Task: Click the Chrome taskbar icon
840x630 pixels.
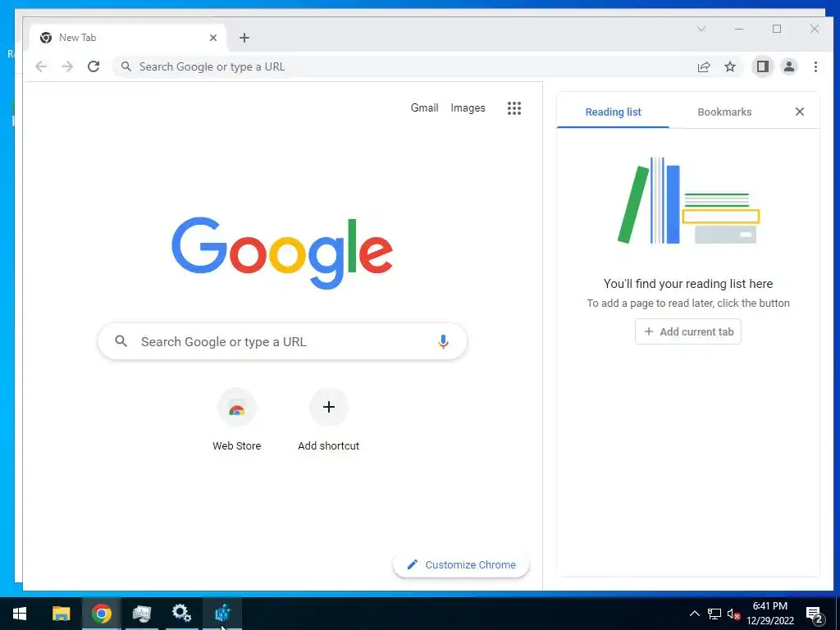Action: tap(101, 614)
